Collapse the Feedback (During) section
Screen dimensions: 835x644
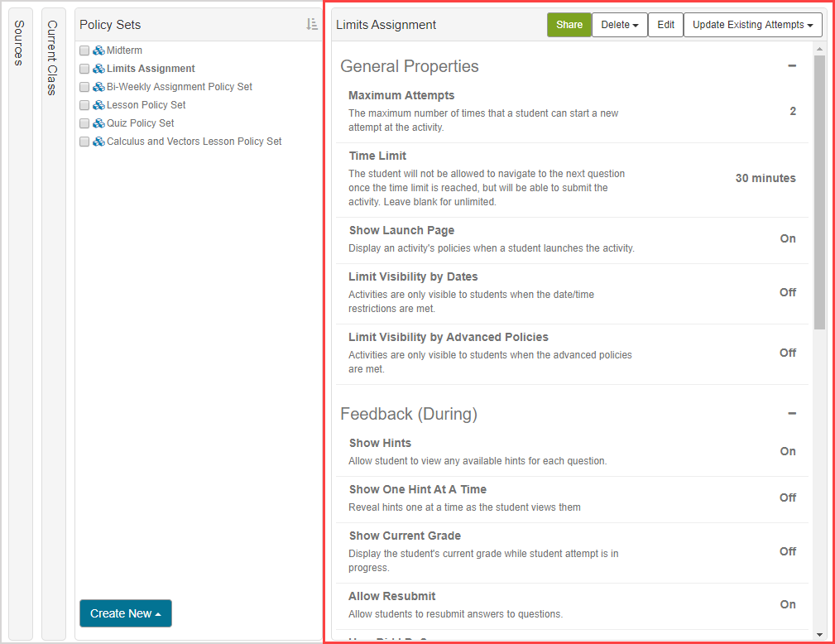pyautogui.click(x=792, y=414)
